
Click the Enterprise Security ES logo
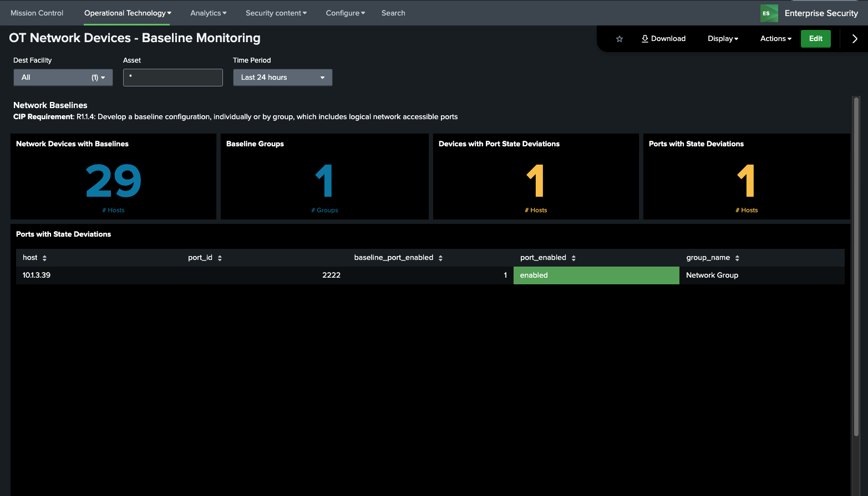pyautogui.click(x=769, y=13)
